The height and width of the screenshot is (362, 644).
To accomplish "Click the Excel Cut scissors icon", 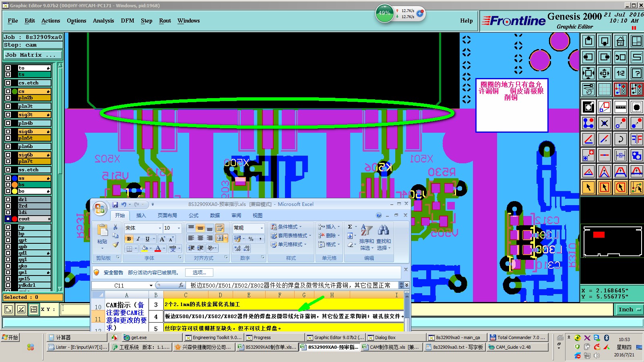I will (x=116, y=227).
